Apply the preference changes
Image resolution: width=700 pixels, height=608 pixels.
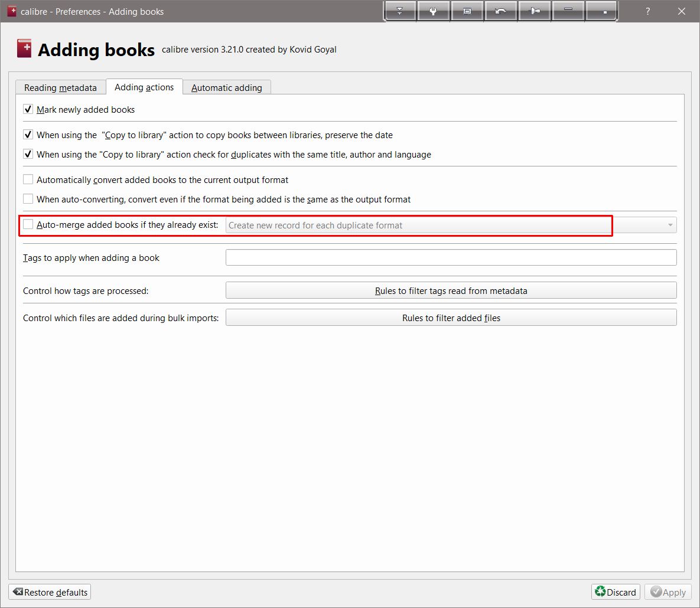coord(668,592)
